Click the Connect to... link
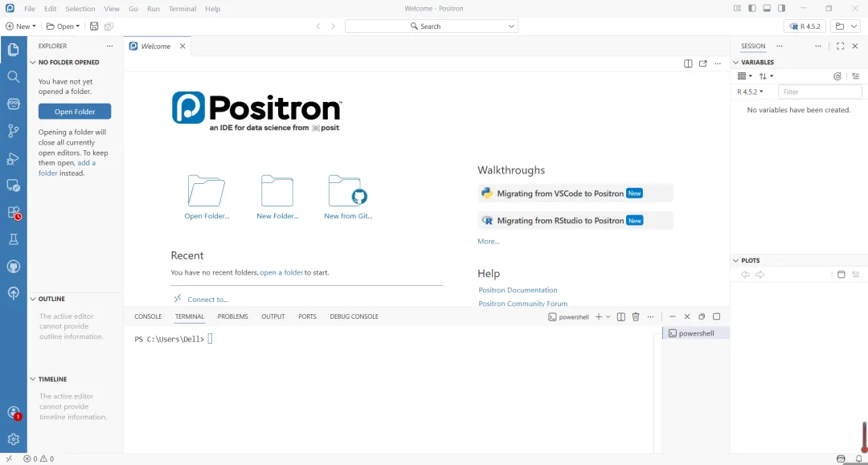Image resolution: width=868 pixels, height=465 pixels. (207, 300)
